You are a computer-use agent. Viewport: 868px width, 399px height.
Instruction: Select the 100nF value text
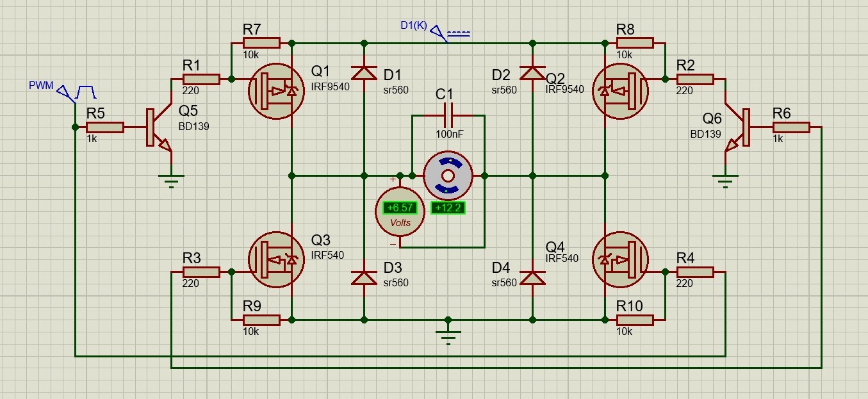coord(451,134)
